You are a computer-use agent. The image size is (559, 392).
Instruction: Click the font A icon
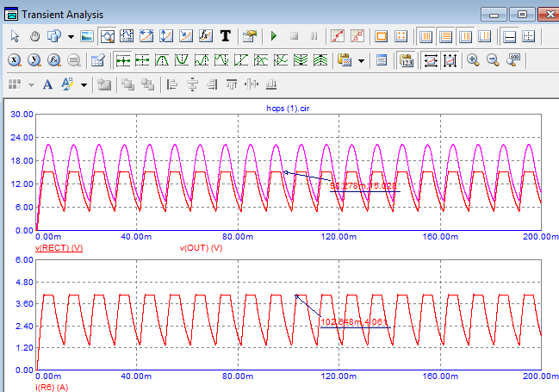47,84
